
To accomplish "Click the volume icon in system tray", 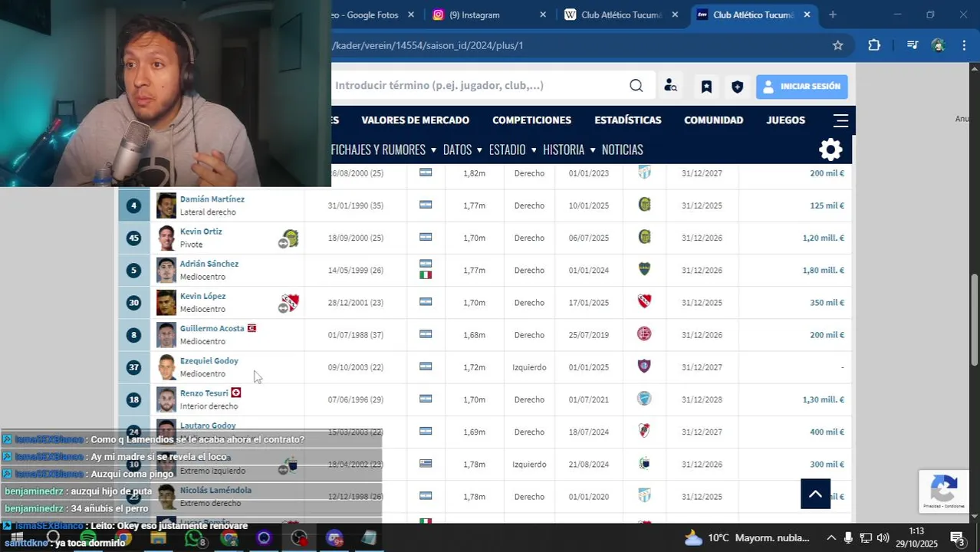I will click(883, 537).
